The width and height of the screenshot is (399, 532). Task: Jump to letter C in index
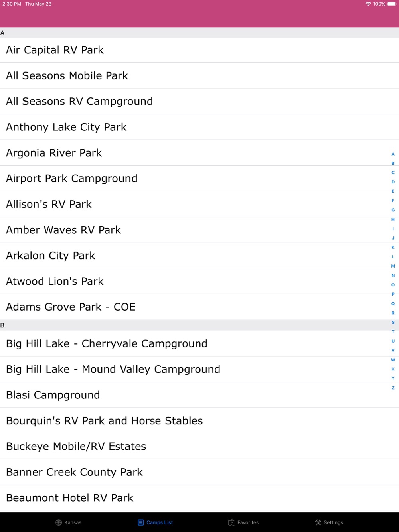[x=393, y=173]
